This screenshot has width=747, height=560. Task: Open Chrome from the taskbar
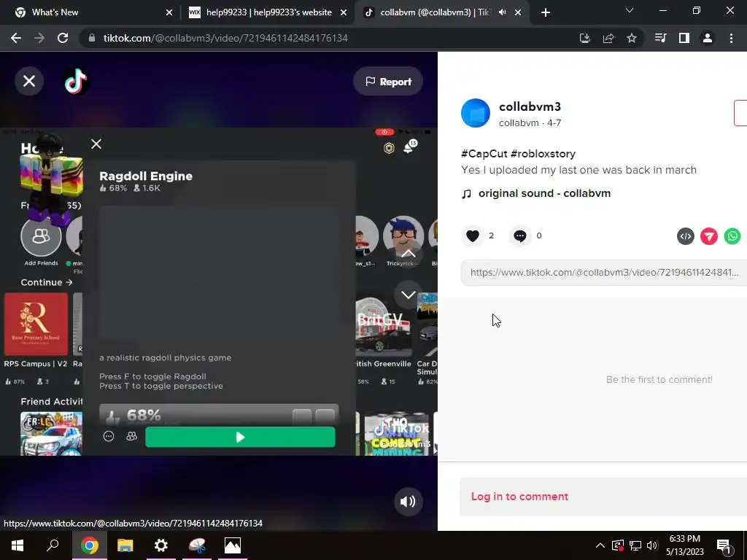pyautogui.click(x=89, y=545)
